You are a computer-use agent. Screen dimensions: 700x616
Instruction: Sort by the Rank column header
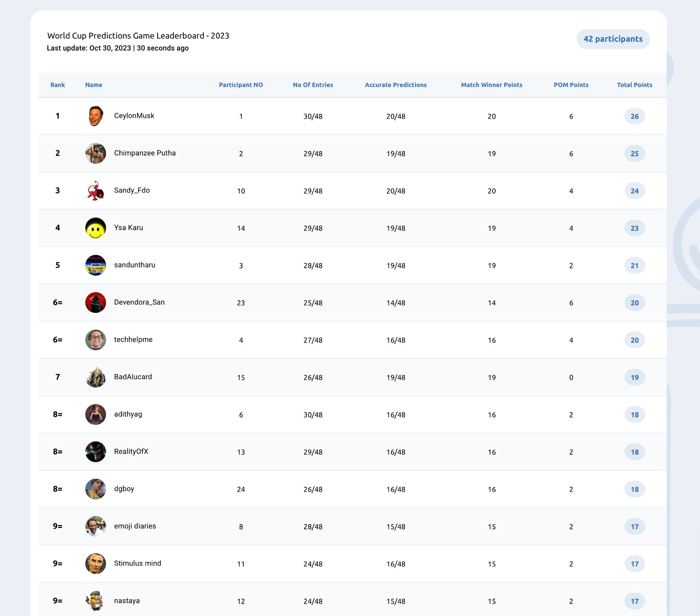(58, 85)
